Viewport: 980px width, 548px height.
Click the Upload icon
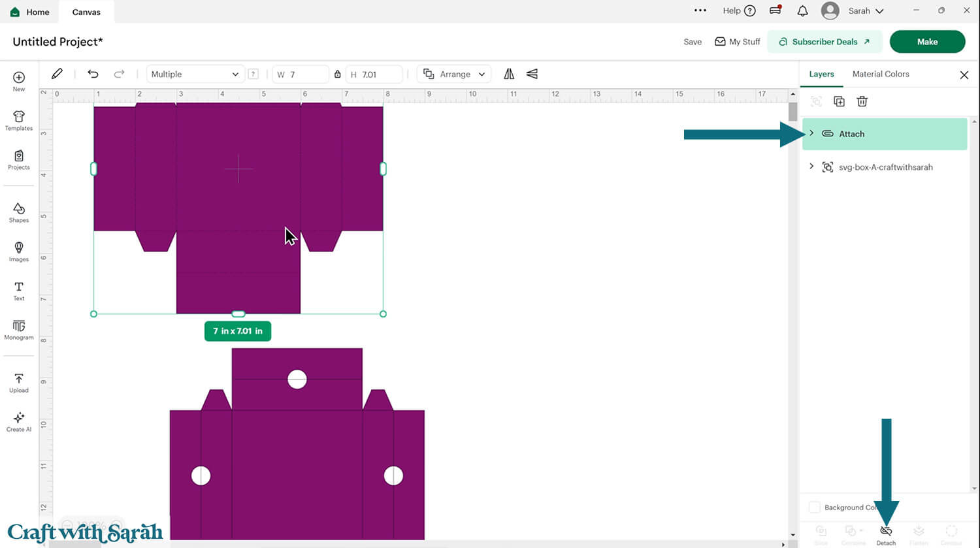19,383
